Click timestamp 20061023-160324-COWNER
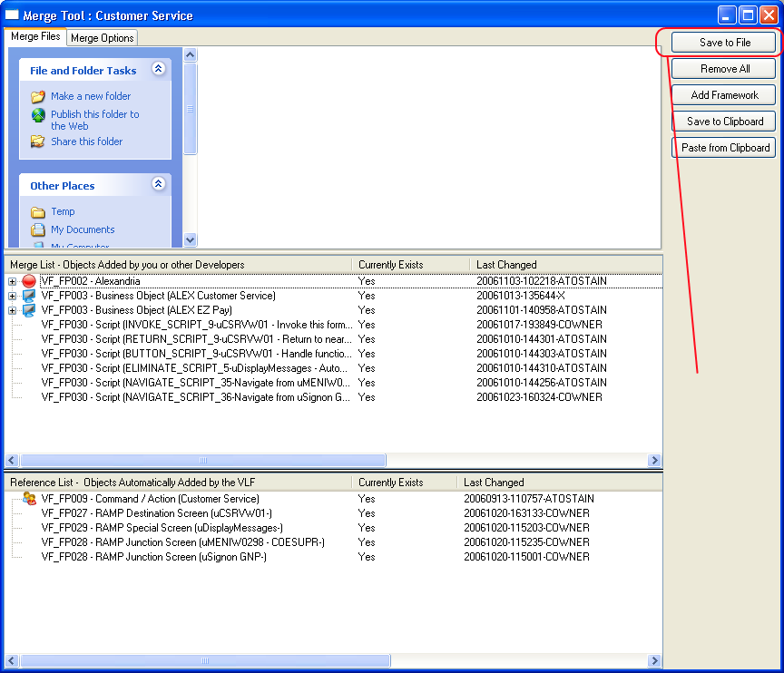The width and height of the screenshot is (784, 673). [539, 397]
